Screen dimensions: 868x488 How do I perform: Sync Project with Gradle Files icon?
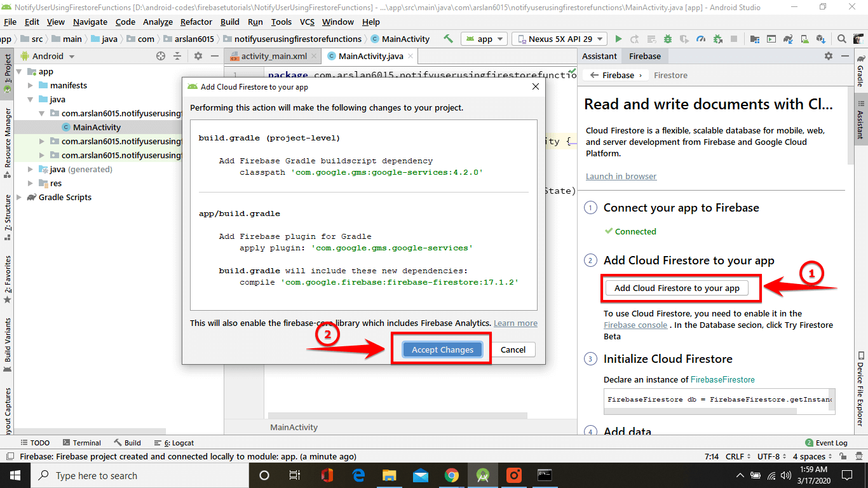pyautogui.click(x=788, y=39)
